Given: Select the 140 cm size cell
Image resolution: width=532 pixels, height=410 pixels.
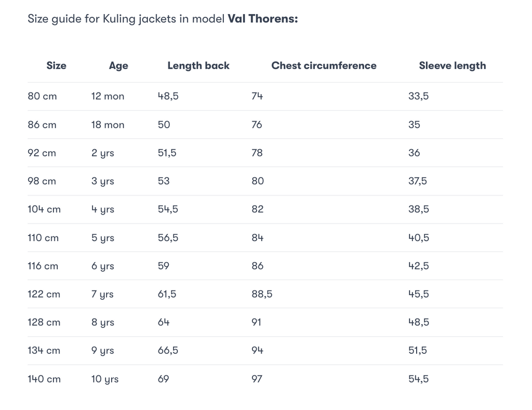Looking at the screenshot, I should 44,379.
